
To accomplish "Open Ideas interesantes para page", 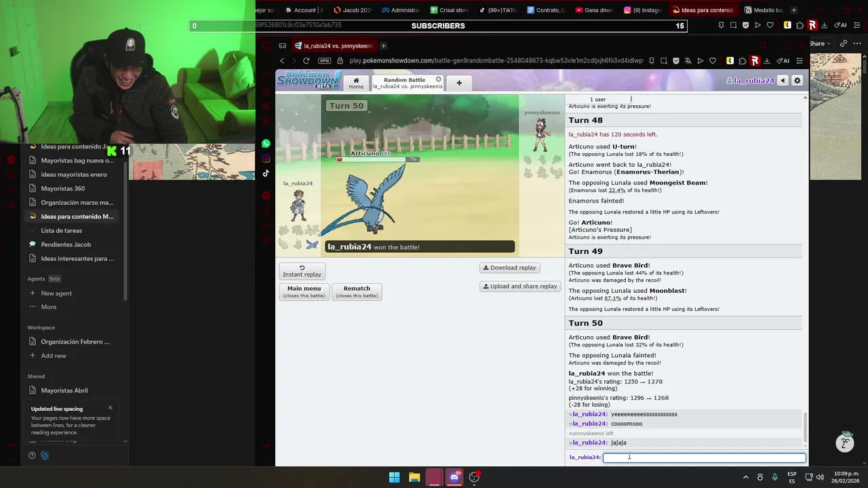I will pos(72,258).
